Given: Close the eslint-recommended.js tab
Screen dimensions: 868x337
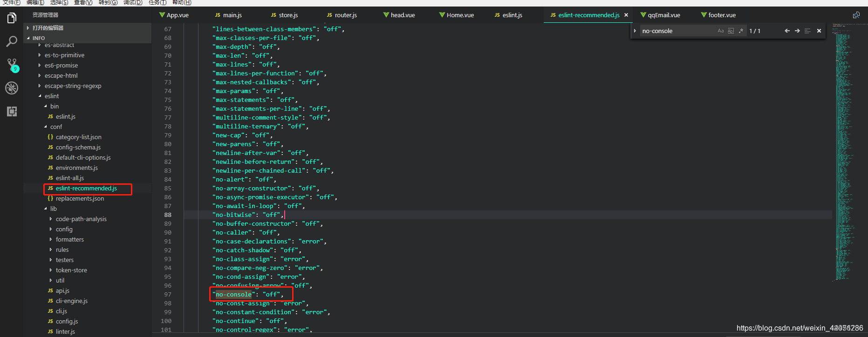Looking at the screenshot, I should pos(626,15).
